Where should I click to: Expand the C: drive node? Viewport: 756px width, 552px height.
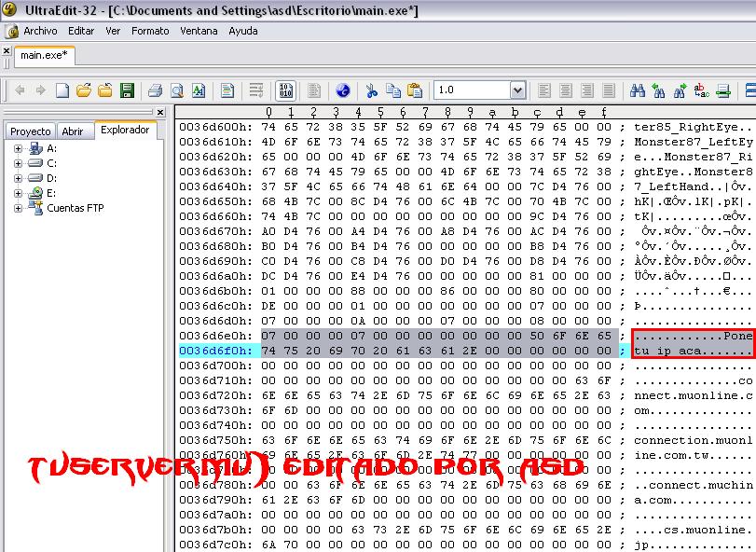coord(18,163)
